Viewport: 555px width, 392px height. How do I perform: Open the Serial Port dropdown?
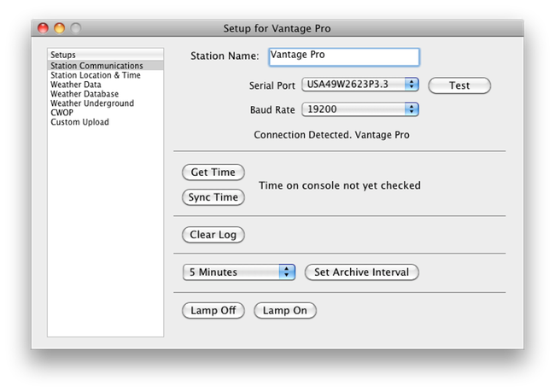[360, 85]
